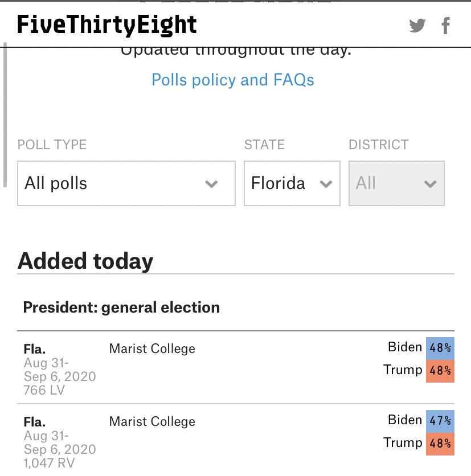Click Poll Type dropdown chevron arrow
Image resolution: width=471 pixels, height=476 pixels.
tap(211, 184)
